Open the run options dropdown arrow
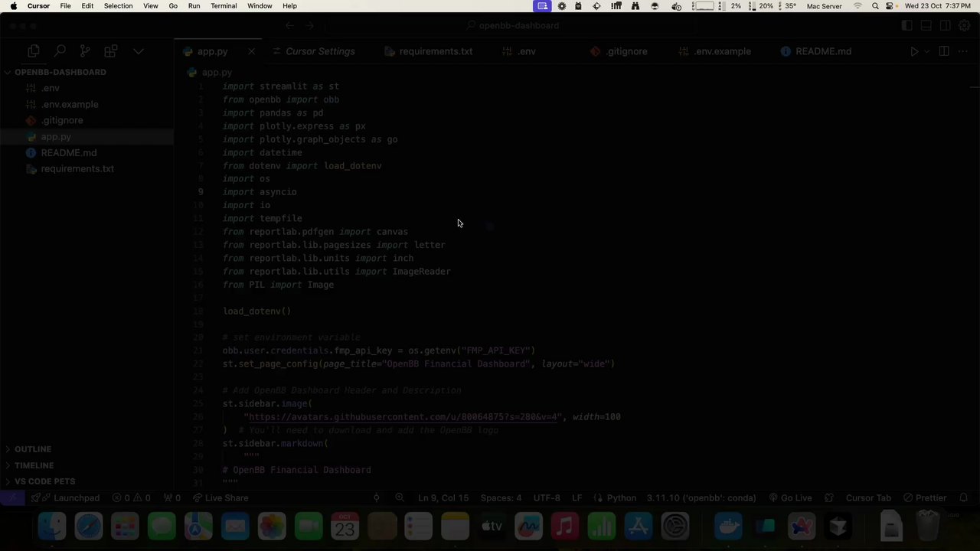Viewport: 980px width, 551px height. click(926, 51)
